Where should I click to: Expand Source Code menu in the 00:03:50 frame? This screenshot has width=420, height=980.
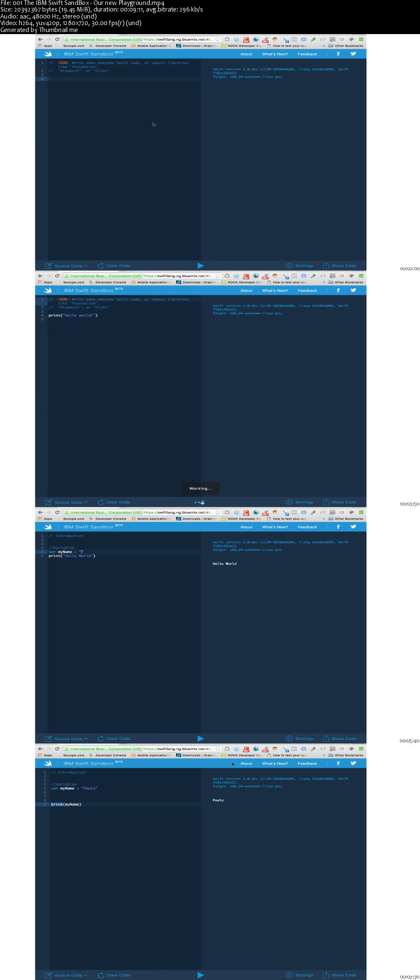tap(66, 502)
